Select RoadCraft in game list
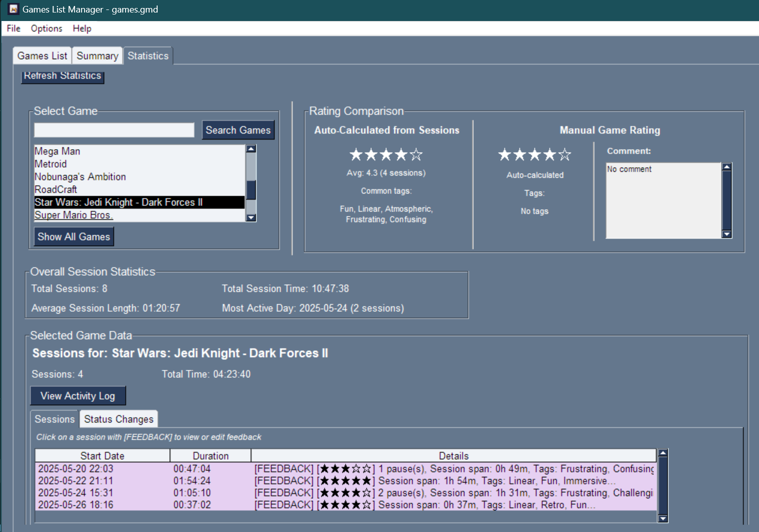The image size is (759, 532). (x=140, y=189)
